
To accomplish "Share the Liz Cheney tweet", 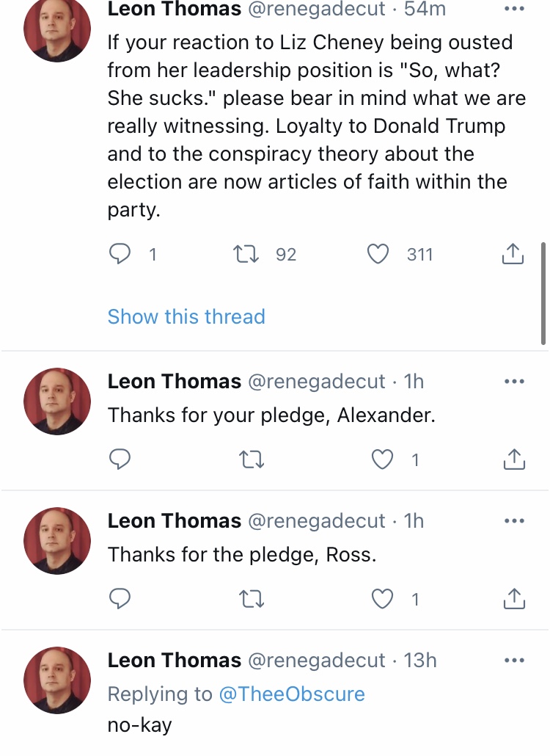I will pos(513,254).
